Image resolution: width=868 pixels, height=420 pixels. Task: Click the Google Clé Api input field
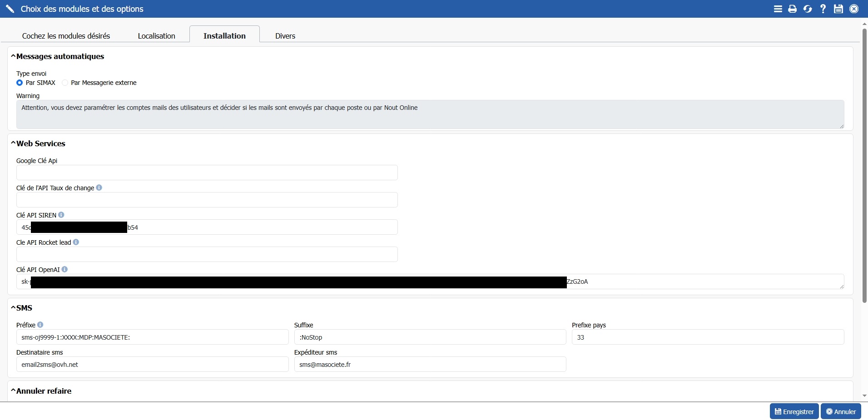click(207, 173)
